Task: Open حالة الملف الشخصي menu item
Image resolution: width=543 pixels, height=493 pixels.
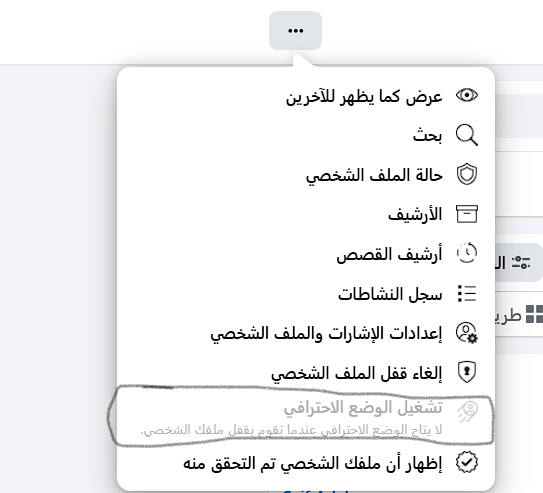Action: [306, 174]
